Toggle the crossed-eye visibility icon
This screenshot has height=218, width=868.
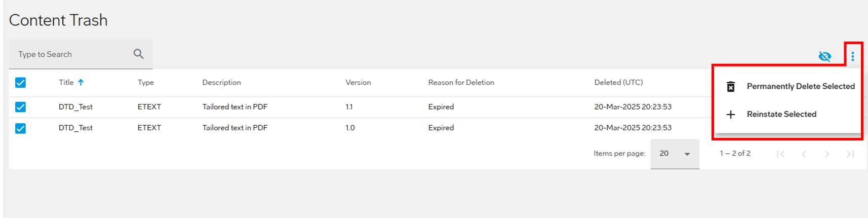[x=824, y=56]
